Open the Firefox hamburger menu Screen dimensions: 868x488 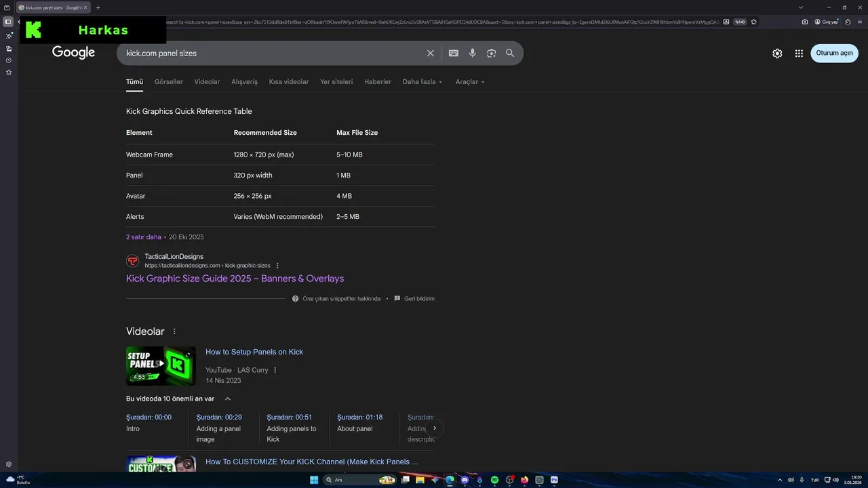tap(860, 22)
